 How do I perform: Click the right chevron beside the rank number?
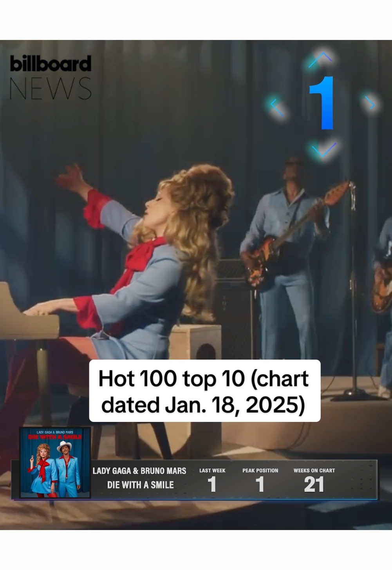(x=370, y=103)
